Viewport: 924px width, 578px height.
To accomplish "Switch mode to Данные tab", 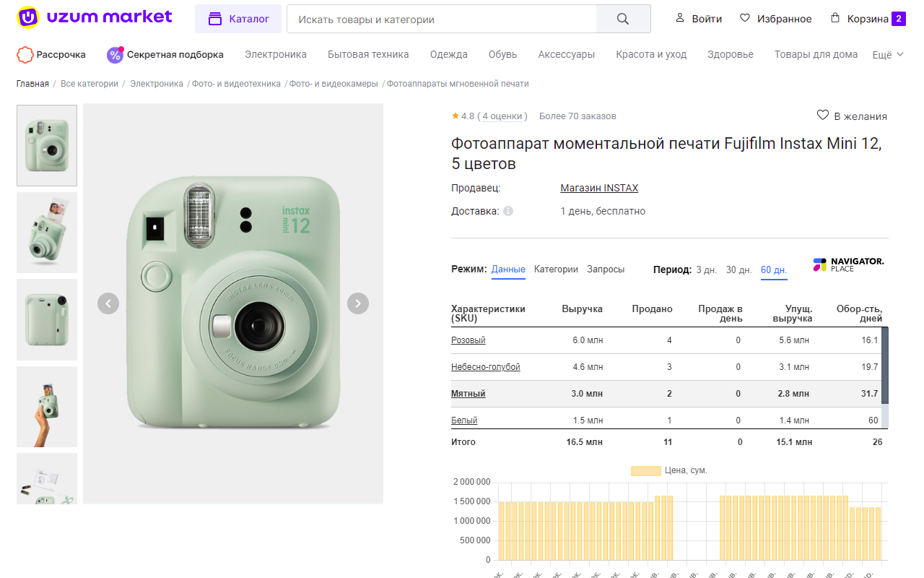I will pos(508,269).
